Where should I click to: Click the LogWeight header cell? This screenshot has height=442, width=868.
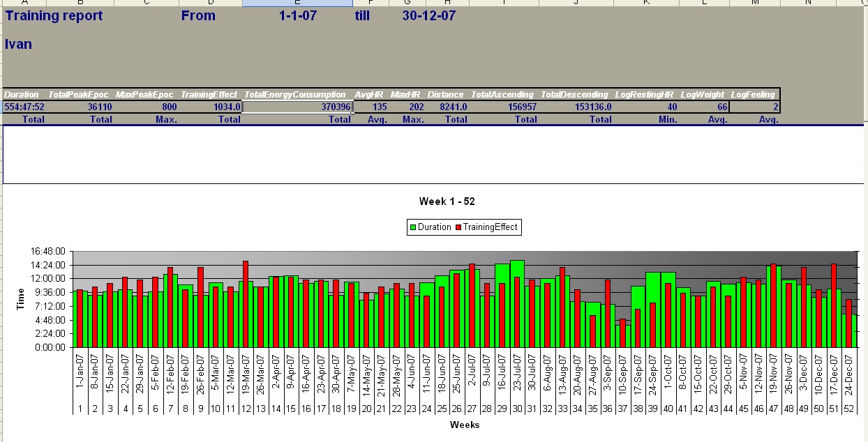[x=702, y=95]
